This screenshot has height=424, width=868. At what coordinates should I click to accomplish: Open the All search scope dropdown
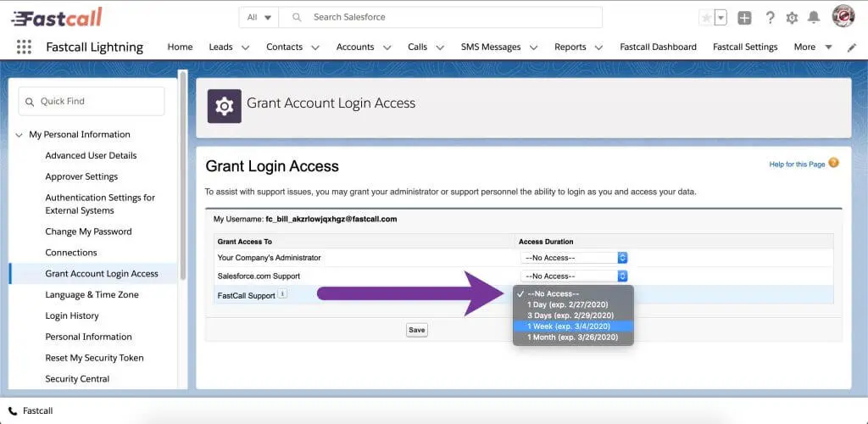tap(259, 17)
